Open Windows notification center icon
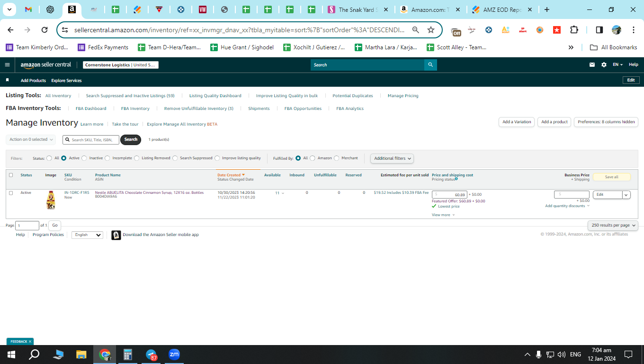Screen dimensions: 644x364 point(628,355)
